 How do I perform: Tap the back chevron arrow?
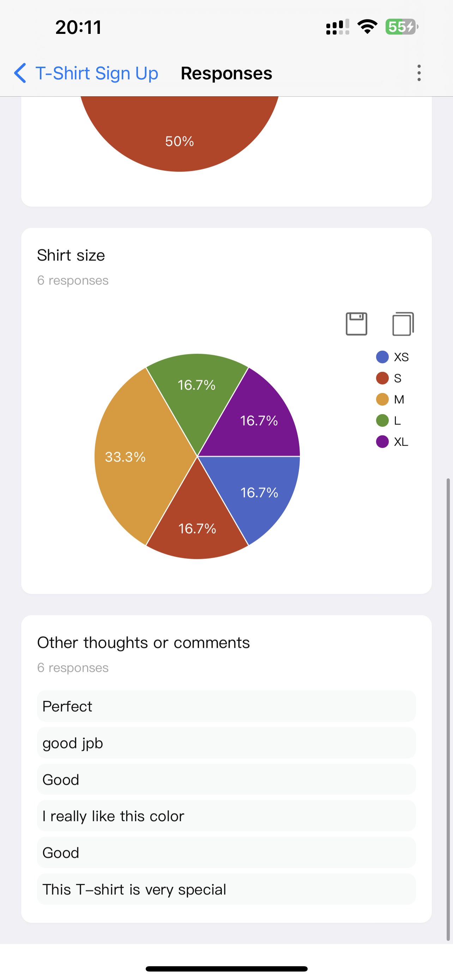pos(20,73)
